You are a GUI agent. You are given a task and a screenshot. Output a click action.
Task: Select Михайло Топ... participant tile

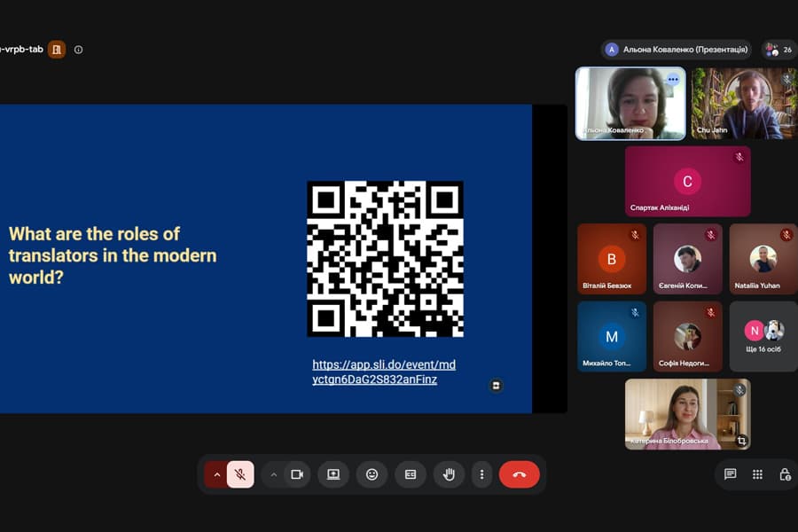point(612,337)
